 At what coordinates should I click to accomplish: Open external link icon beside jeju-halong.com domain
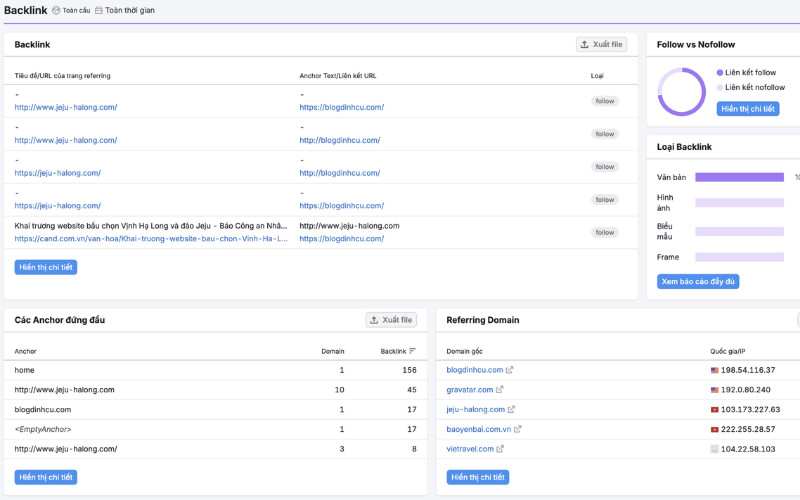(x=511, y=409)
